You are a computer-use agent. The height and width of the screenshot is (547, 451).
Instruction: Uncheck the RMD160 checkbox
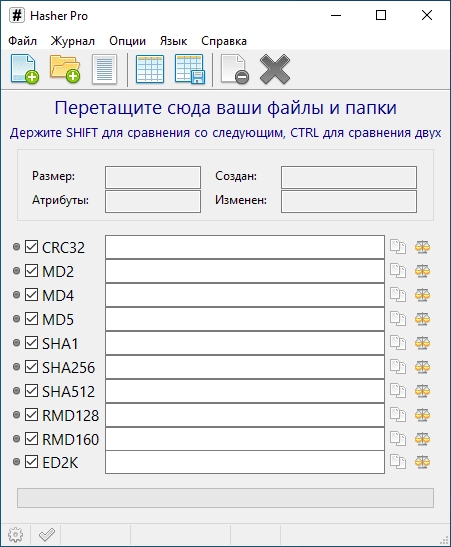point(31,438)
